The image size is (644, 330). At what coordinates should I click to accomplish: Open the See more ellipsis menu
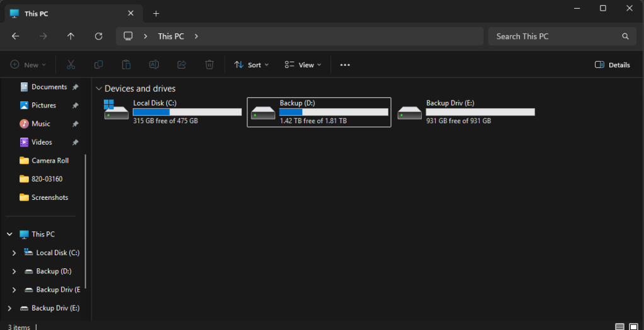[345, 65]
